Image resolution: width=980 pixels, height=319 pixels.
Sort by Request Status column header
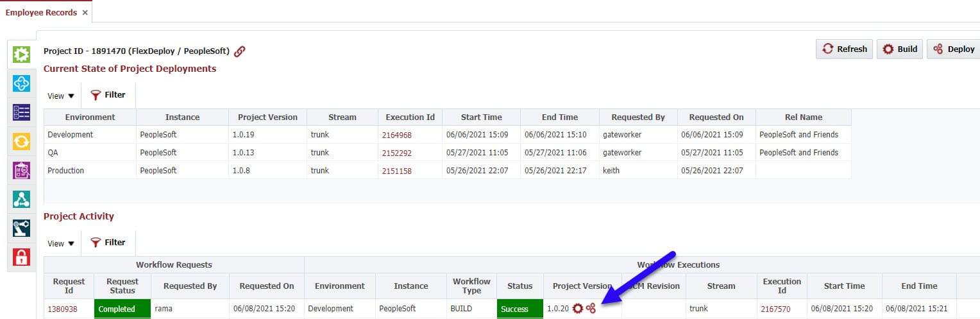pyautogui.click(x=122, y=286)
